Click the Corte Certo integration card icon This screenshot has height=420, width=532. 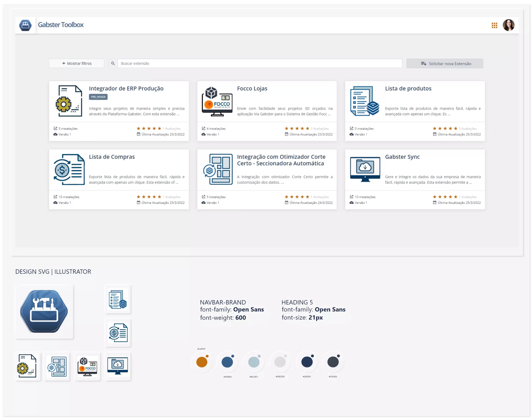(x=218, y=169)
